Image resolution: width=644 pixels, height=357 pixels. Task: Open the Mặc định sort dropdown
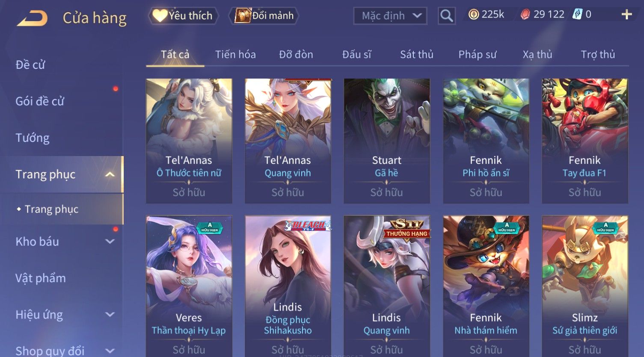(390, 16)
